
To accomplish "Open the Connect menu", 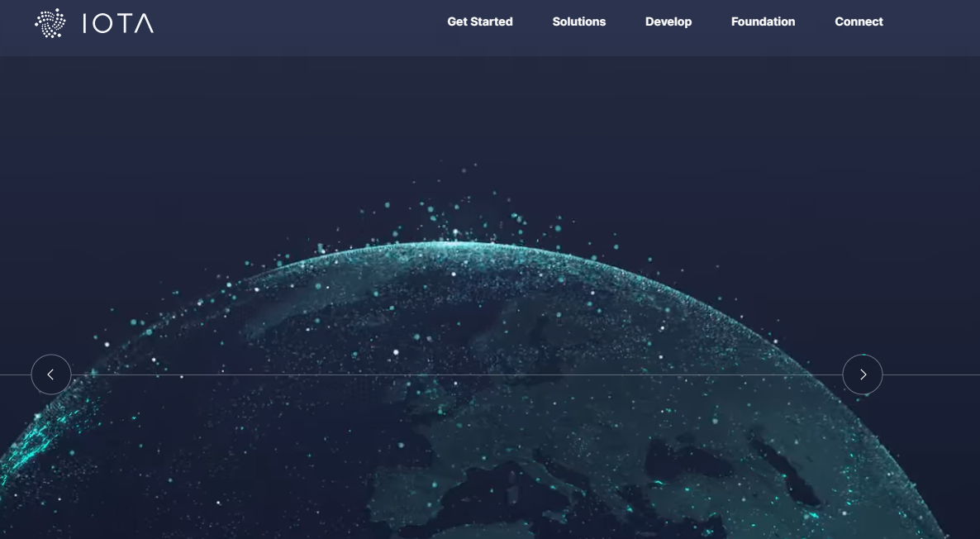I will (x=859, y=21).
